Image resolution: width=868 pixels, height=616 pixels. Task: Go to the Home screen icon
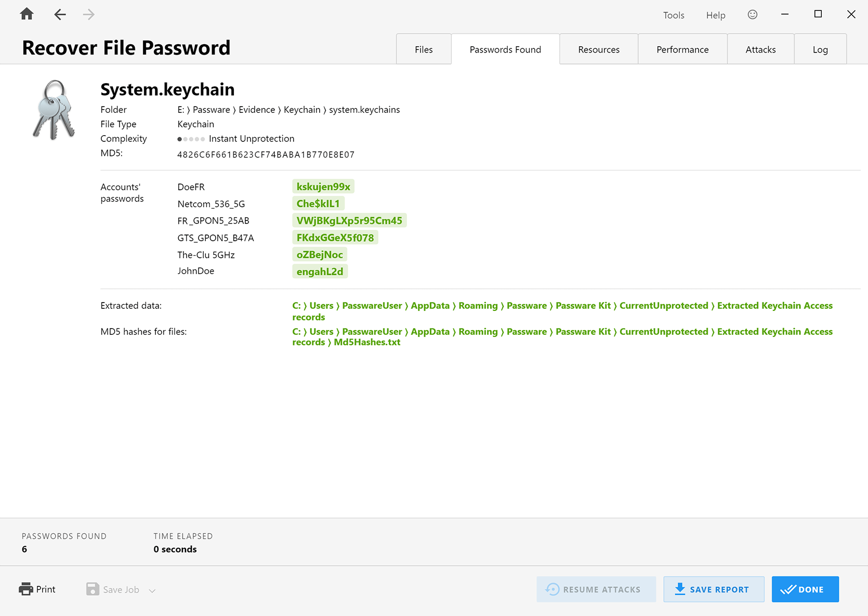coord(27,14)
